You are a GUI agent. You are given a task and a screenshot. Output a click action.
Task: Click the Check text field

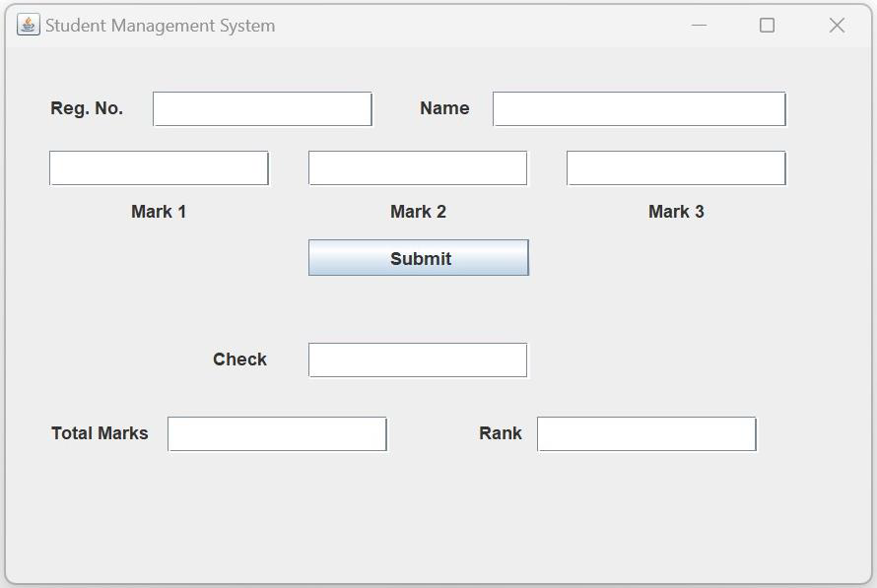pos(418,359)
